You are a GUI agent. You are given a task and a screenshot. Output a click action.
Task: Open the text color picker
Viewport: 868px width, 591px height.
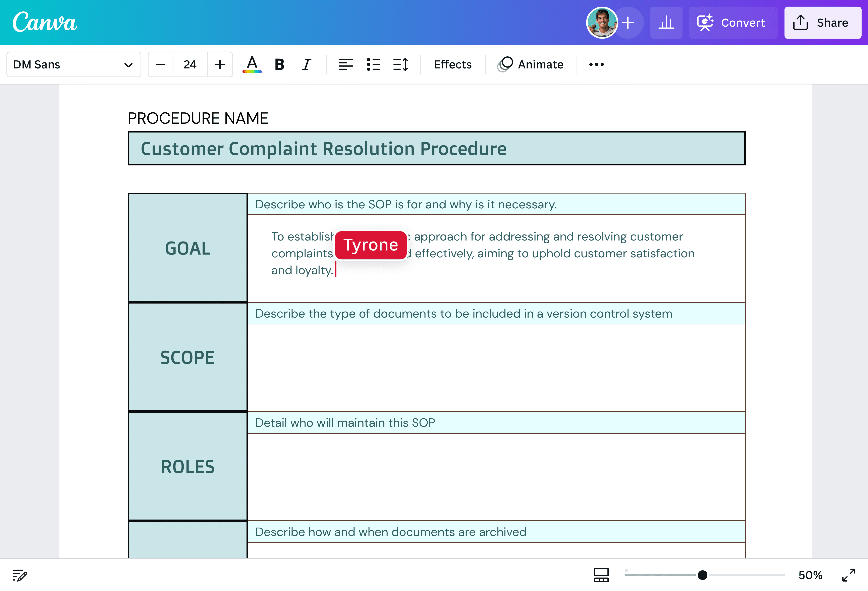click(x=252, y=64)
